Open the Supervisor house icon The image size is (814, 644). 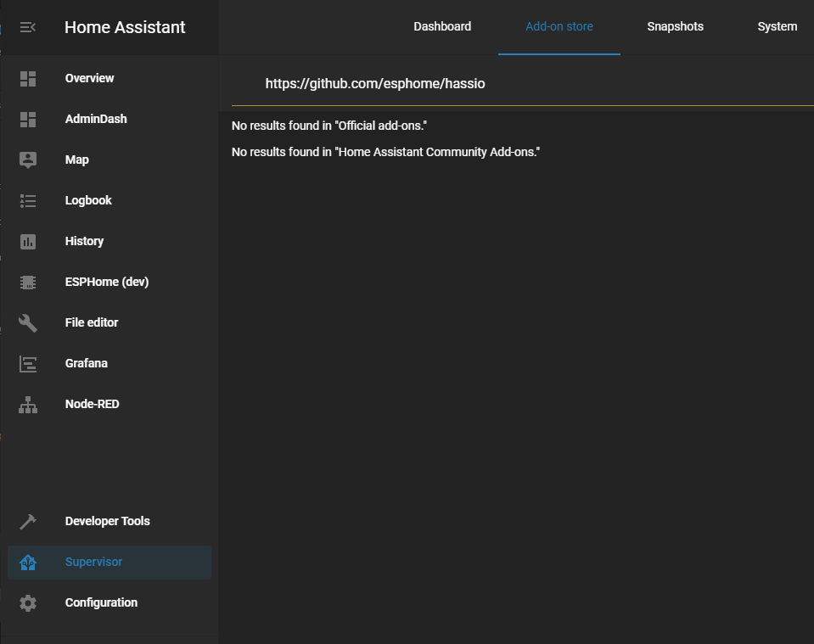click(x=28, y=562)
